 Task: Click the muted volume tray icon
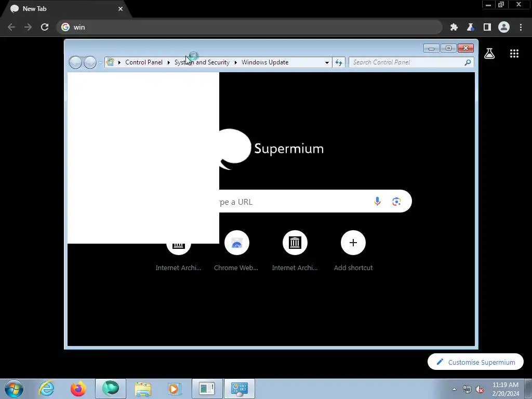pos(480,390)
